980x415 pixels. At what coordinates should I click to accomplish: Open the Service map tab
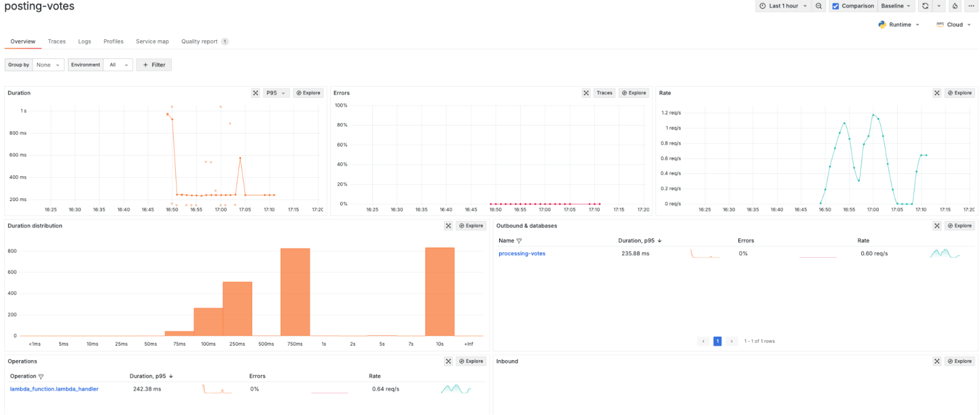[x=152, y=41]
